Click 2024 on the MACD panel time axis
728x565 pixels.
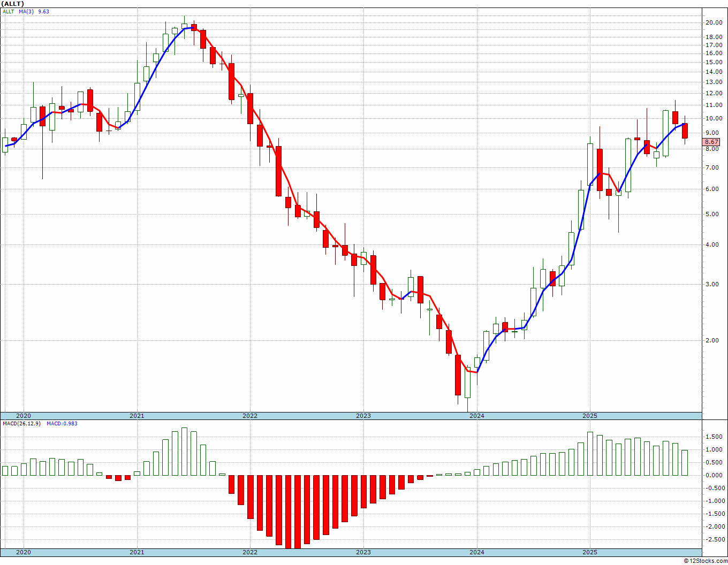coord(476,552)
